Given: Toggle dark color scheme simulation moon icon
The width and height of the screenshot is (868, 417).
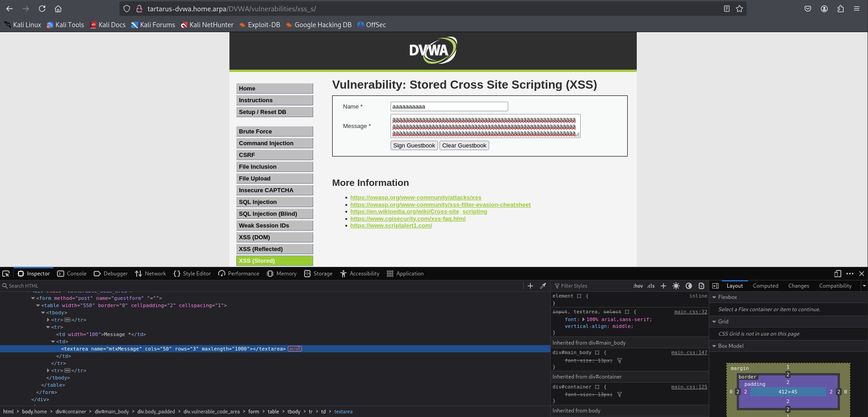Looking at the screenshot, I should click(x=689, y=286).
